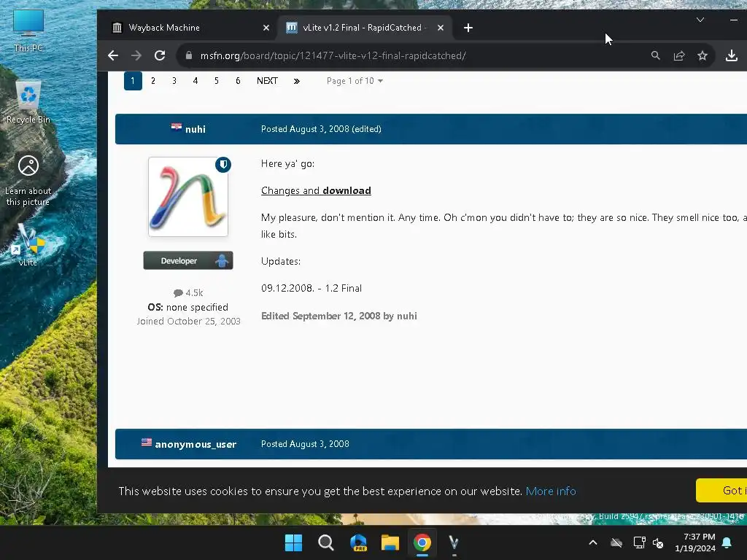Click the 09.12.2008. - 1.2 Final text
The width and height of the screenshot is (747, 560).
click(x=311, y=288)
